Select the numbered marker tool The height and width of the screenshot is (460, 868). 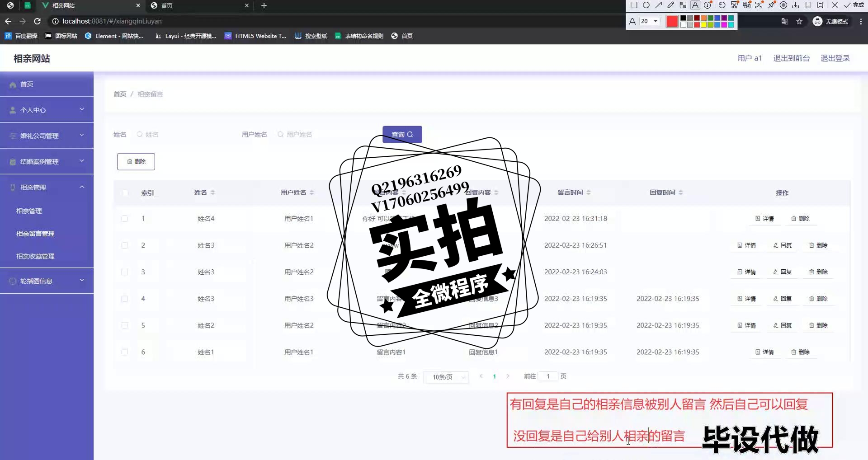coord(708,5)
